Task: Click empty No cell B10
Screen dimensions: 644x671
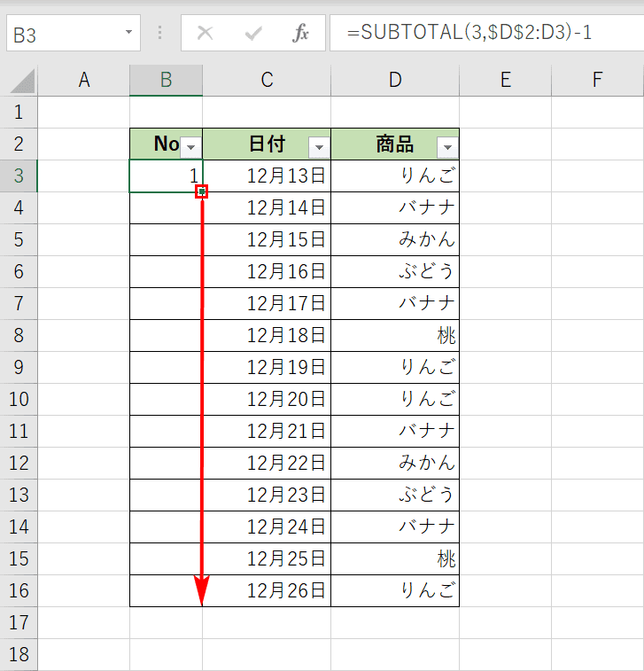Action: (x=166, y=399)
